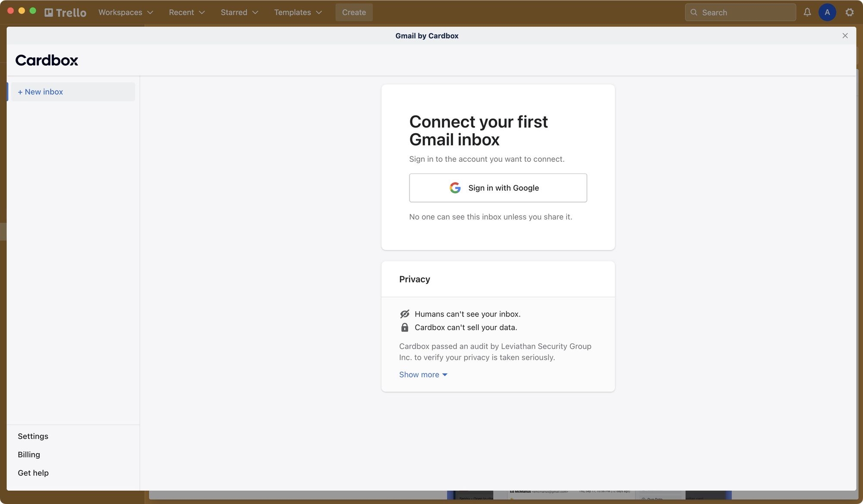This screenshot has height=504, width=863.
Task: Open the Billing page
Action: coord(28,454)
